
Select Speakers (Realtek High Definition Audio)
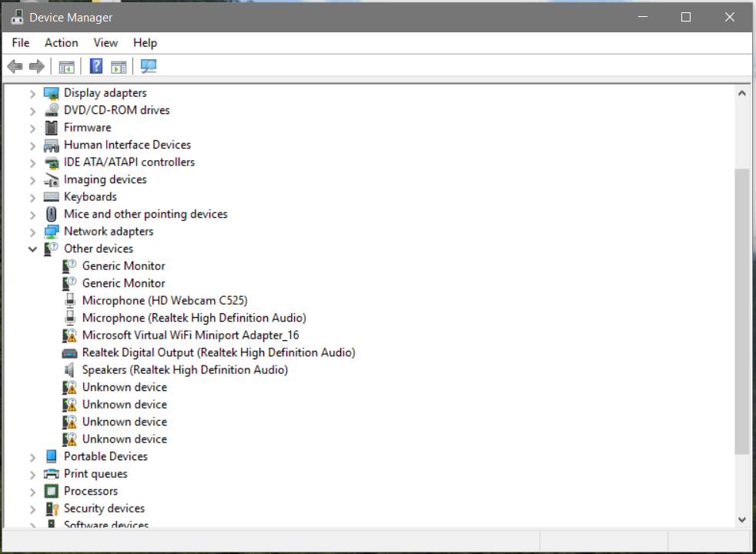click(185, 370)
